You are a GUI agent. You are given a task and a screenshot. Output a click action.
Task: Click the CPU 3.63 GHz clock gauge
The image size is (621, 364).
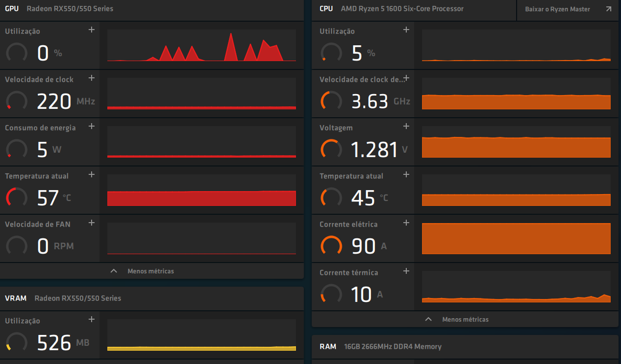(x=331, y=101)
